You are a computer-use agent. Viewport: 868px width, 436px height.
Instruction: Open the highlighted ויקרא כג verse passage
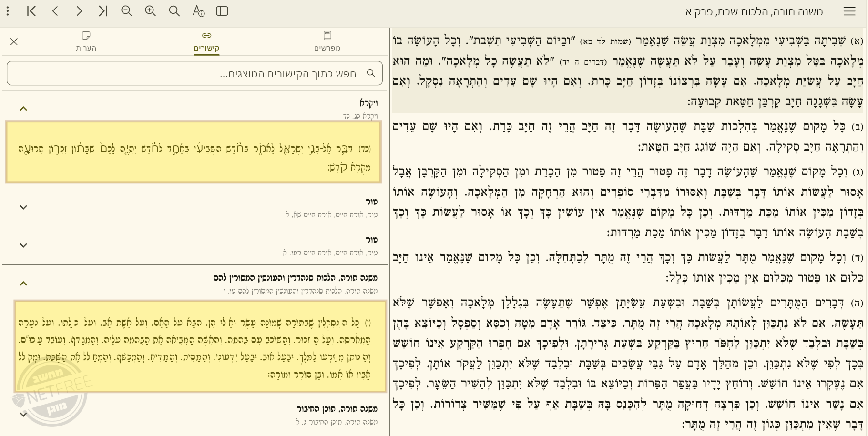point(194,152)
